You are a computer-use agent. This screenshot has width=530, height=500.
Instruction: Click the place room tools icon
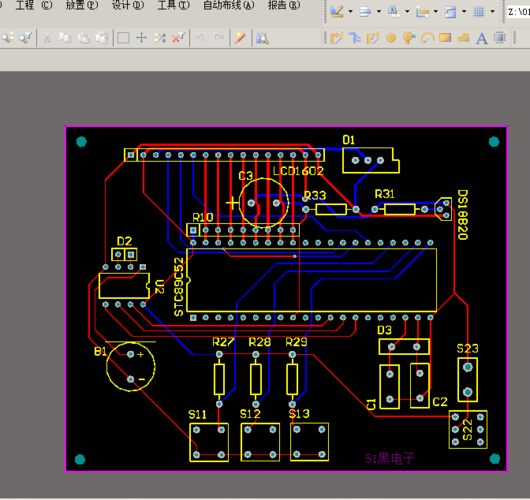(x=450, y=11)
